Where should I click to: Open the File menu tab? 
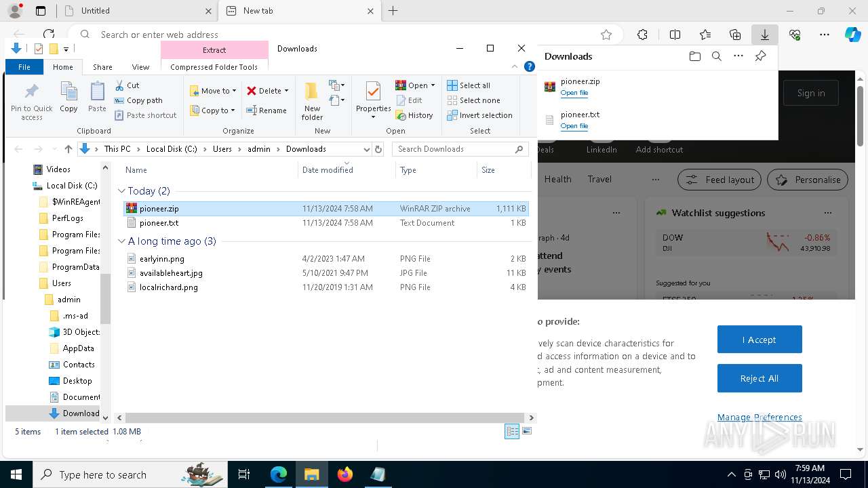click(24, 67)
